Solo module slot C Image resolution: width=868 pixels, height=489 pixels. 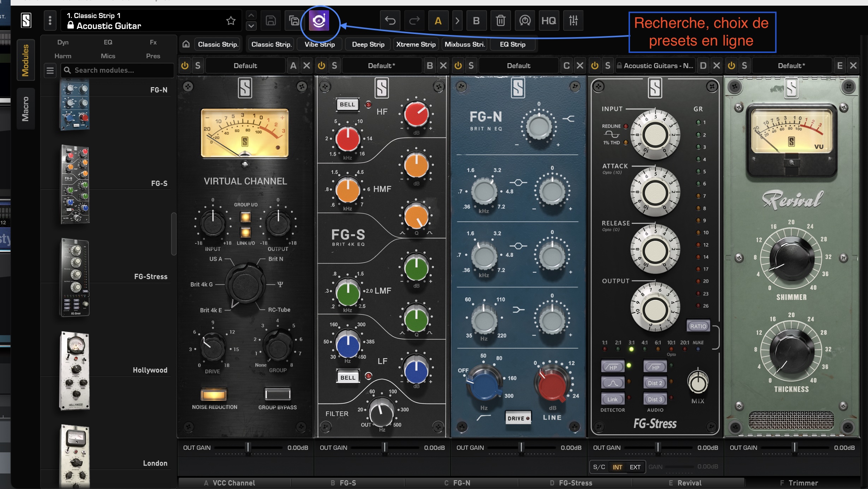[471, 66]
